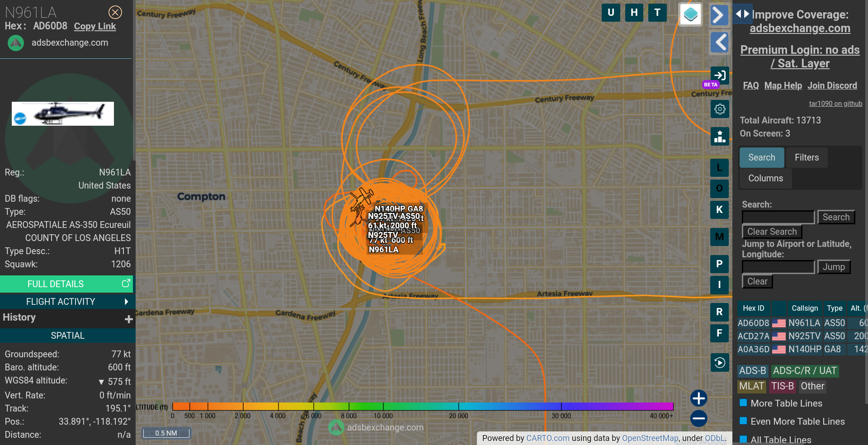Open the adsbexchange.com coverage link
868x445 pixels.
pos(800,28)
